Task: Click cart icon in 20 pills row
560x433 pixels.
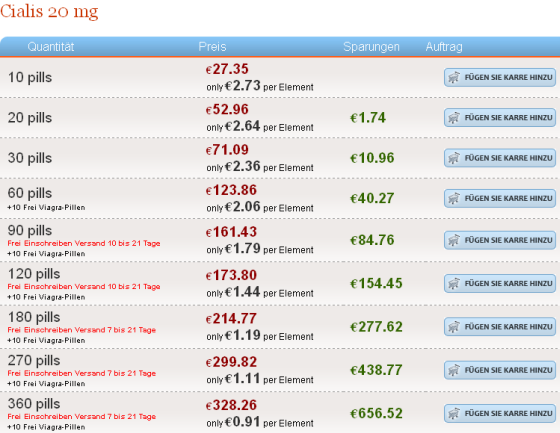Action: [x=454, y=118]
